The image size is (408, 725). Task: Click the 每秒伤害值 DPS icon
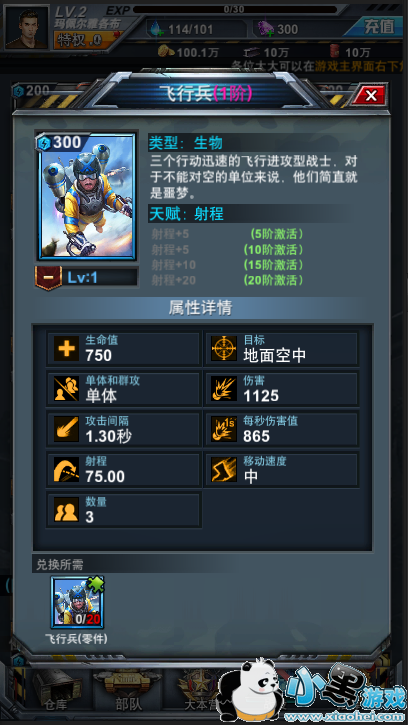point(224,429)
